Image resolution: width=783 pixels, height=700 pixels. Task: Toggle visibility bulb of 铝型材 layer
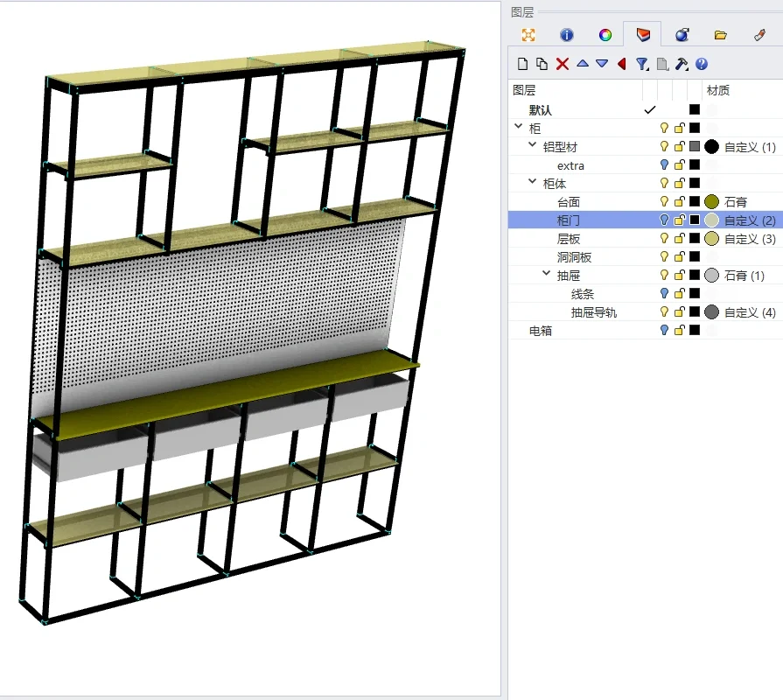pos(664,146)
